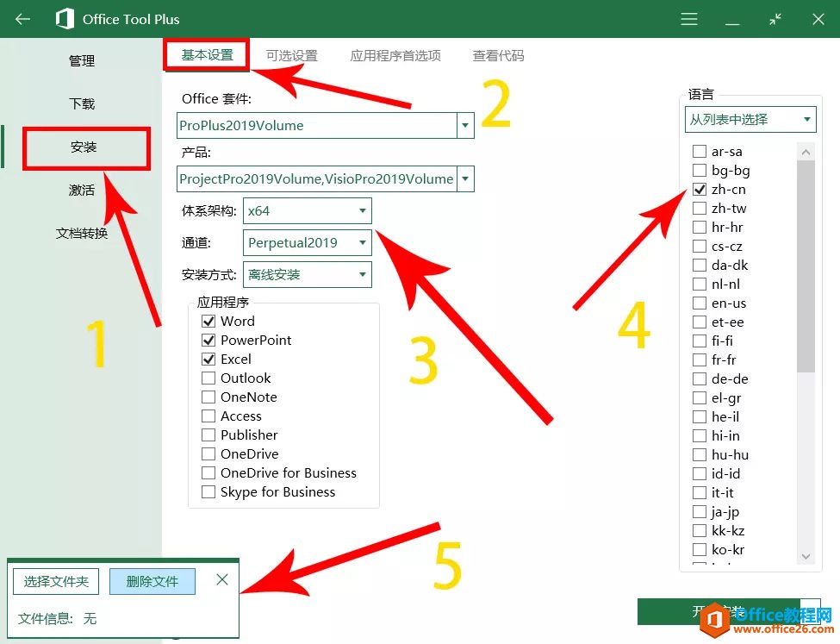Check the nl-nl language

coord(699,284)
